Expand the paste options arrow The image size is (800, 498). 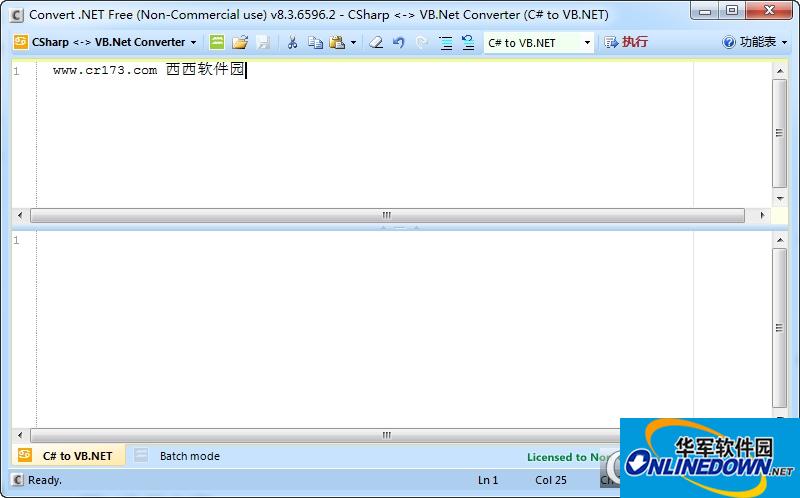click(x=353, y=42)
